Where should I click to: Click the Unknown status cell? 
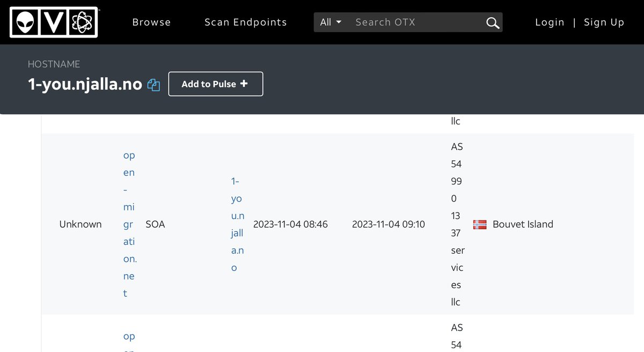[x=80, y=224]
